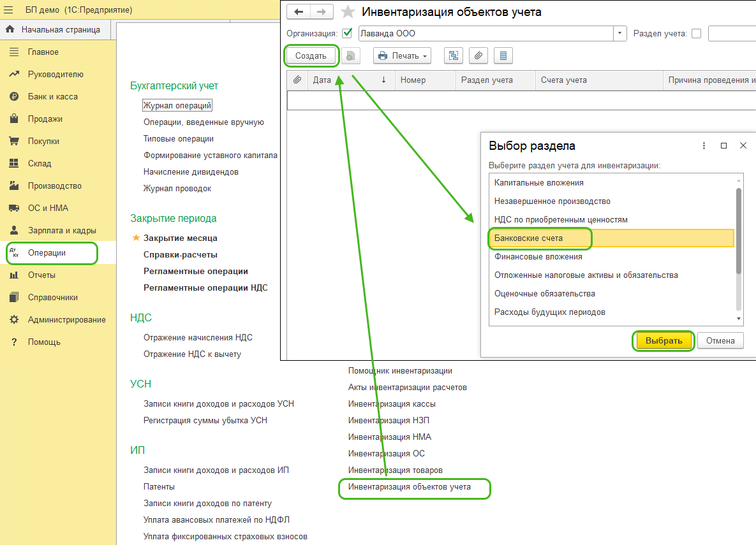Click the Склад grid icon

(14, 163)
